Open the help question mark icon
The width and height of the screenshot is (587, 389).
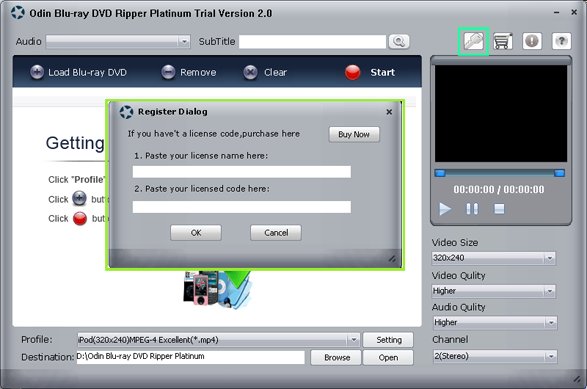pyautogui.click(x=561, y=41)
